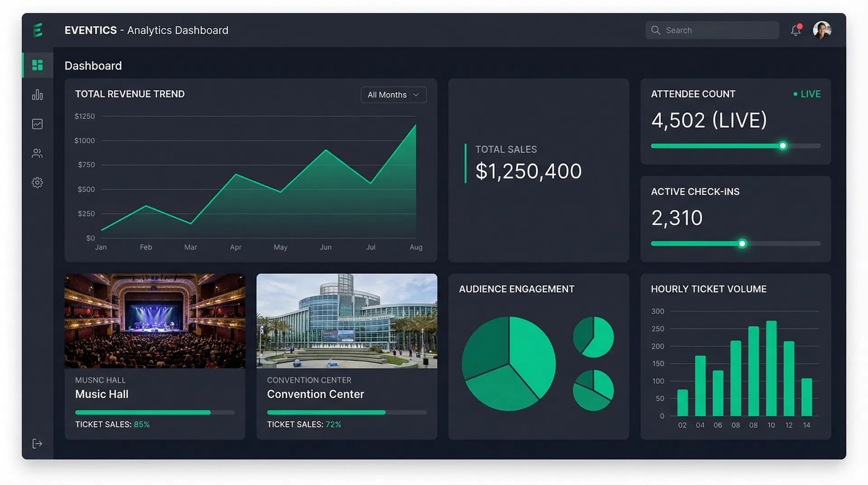Select the Dashboard grid icon in sidebar
868x485 pixels.
click(37, 65)
